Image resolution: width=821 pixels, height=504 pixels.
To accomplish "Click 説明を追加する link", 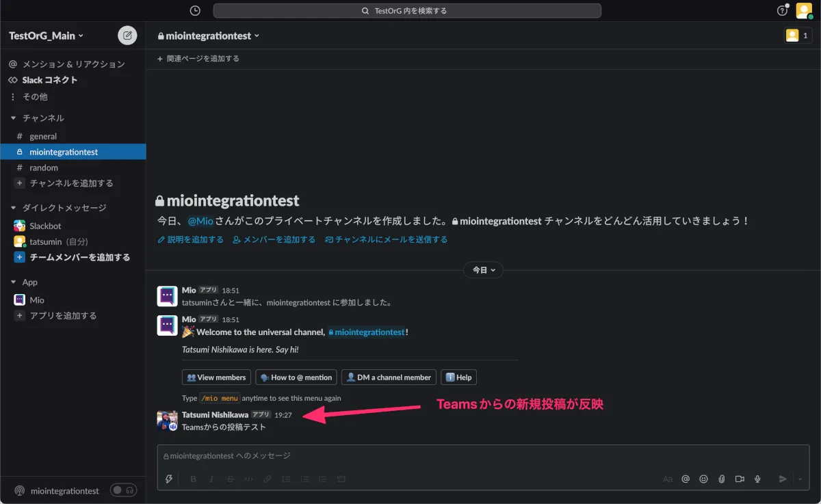I will click(x=190, y=239).
